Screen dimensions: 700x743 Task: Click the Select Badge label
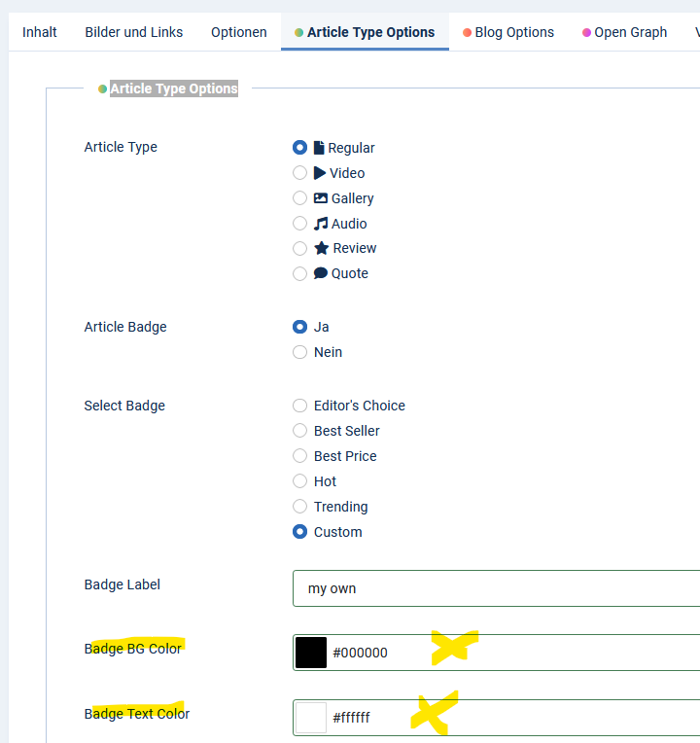(124, 406)
